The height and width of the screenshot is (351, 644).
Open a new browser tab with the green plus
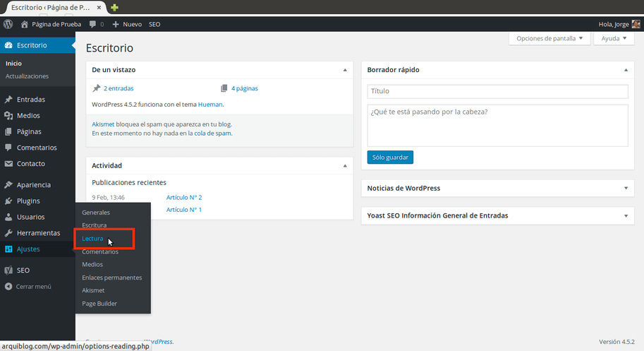[114, 7]
